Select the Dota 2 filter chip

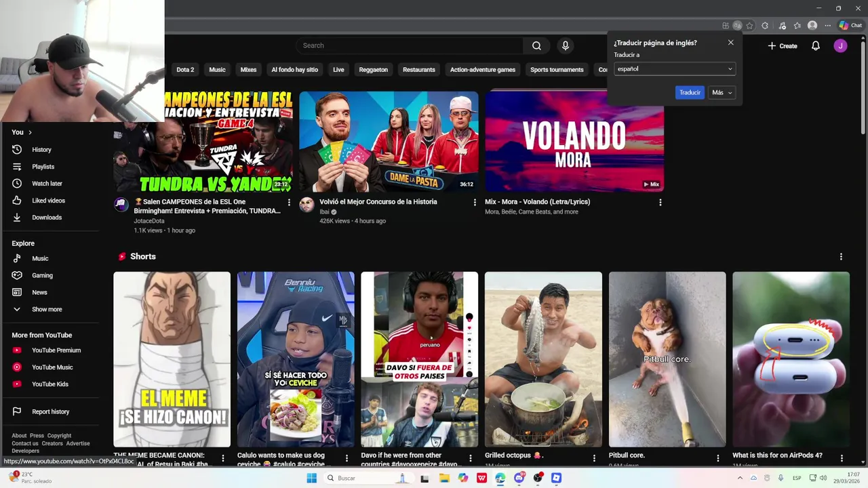coord(185,70)
